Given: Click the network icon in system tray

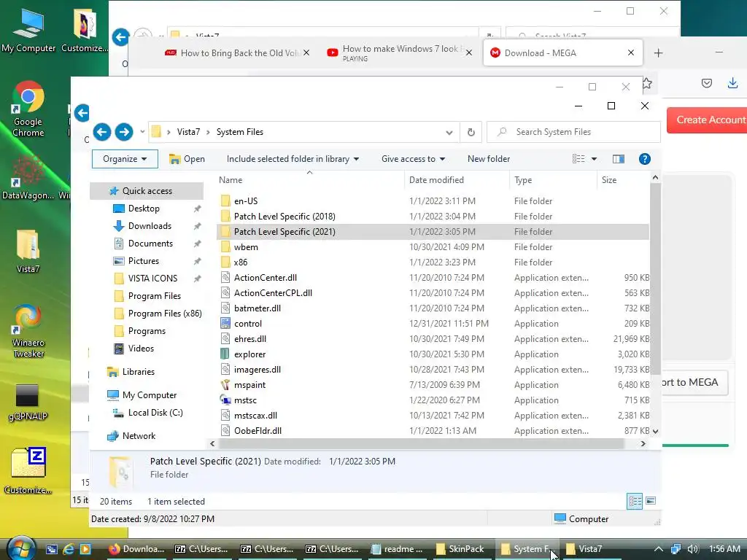Looking at the screenshot, I should point(676,549).
